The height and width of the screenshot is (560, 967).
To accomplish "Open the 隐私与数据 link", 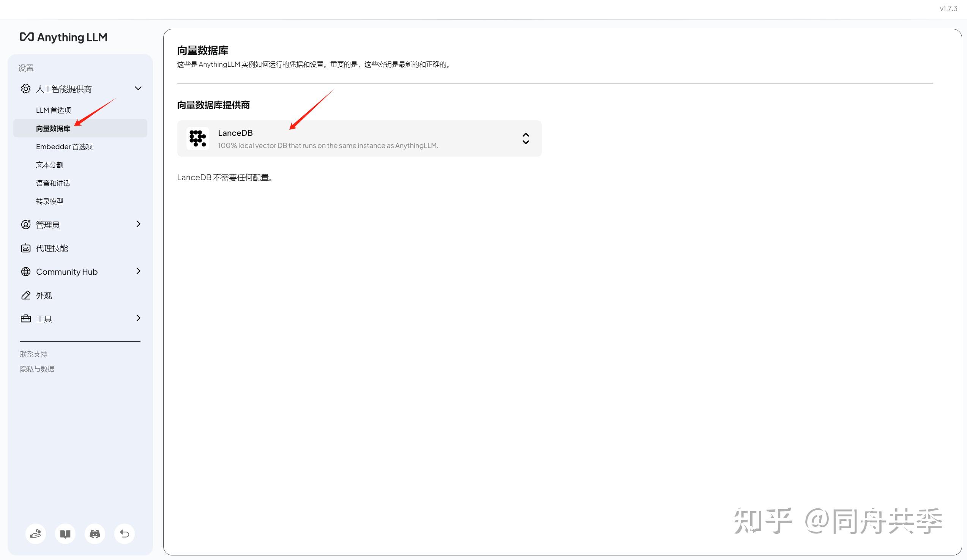I will [x=37, y=369].
